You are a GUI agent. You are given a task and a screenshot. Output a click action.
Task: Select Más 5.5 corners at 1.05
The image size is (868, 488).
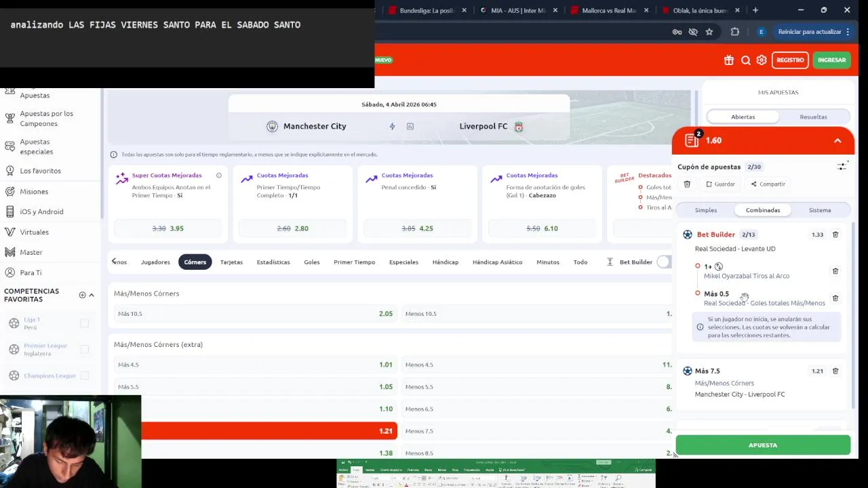(255, 387)
